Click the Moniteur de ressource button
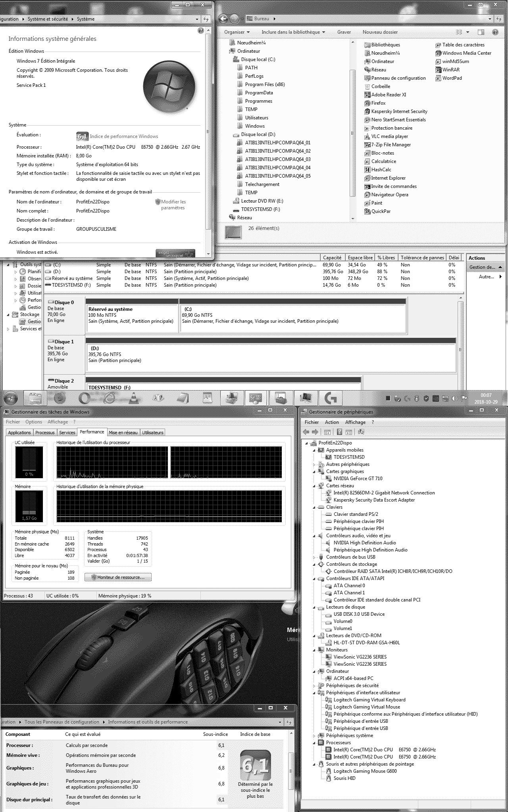This screenshot has height=812, width=508. coord(118,577)
